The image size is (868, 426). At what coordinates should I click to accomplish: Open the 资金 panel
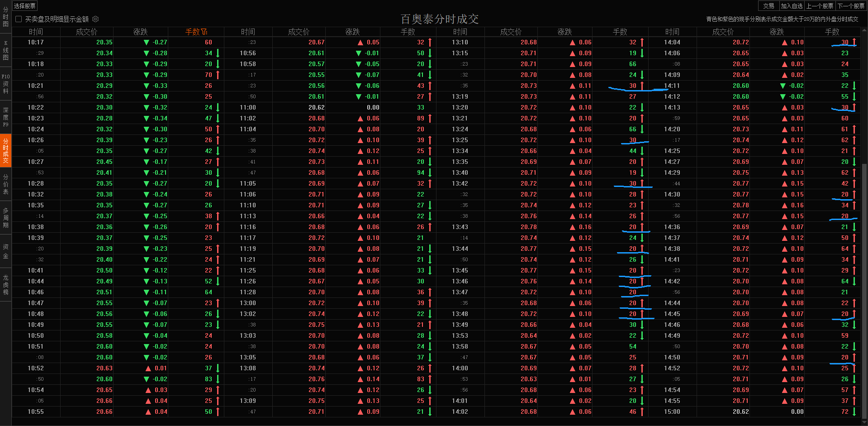click(x=5, y=251)
